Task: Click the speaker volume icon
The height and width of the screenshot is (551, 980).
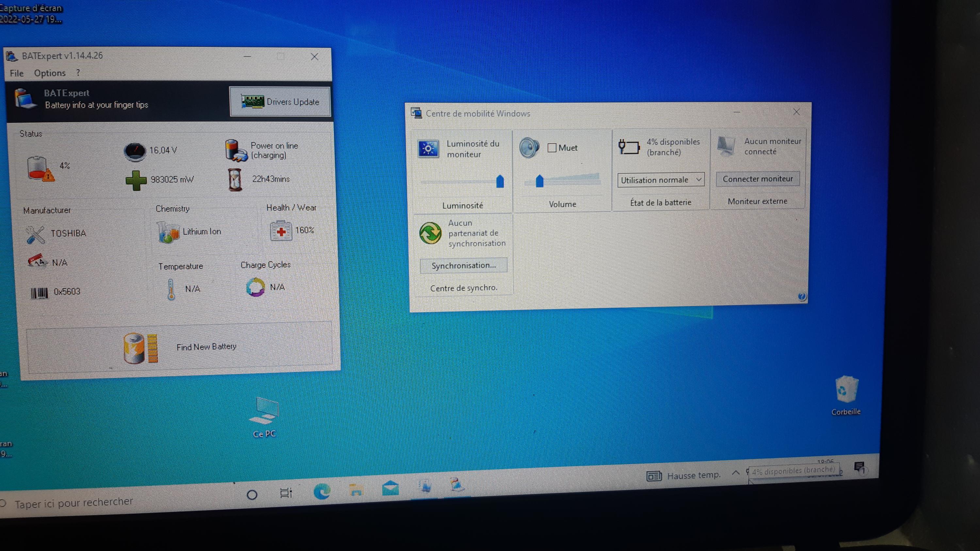Action: pyautogui.click(x=529, y=148)
